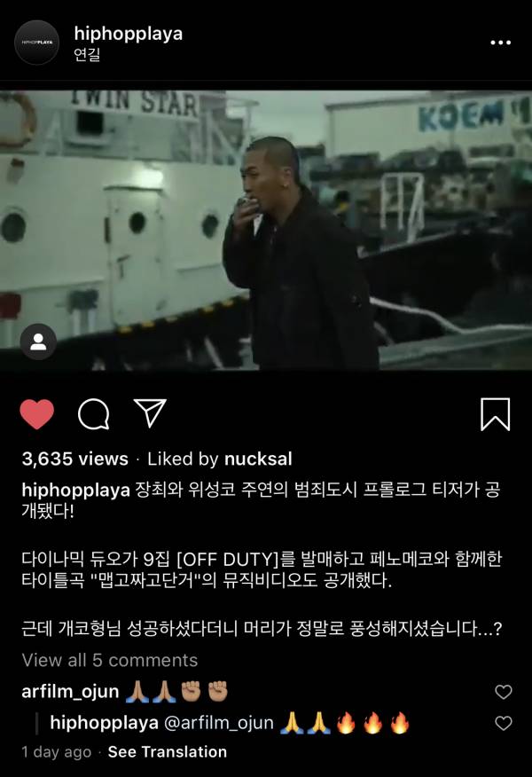The height and width of the screenshot is (777, 532).
Task: Open the three-dot options menu
Action: point(500,43)
